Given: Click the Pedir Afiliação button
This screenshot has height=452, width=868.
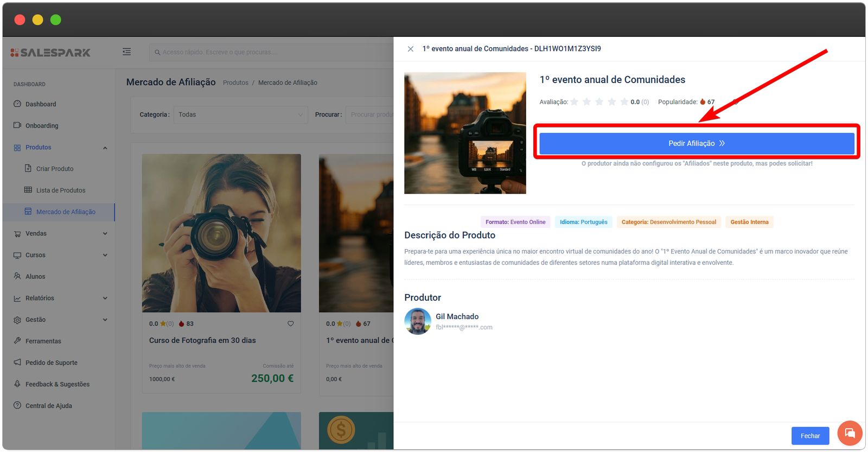Looking at the screenshot, I should (696, 143).
